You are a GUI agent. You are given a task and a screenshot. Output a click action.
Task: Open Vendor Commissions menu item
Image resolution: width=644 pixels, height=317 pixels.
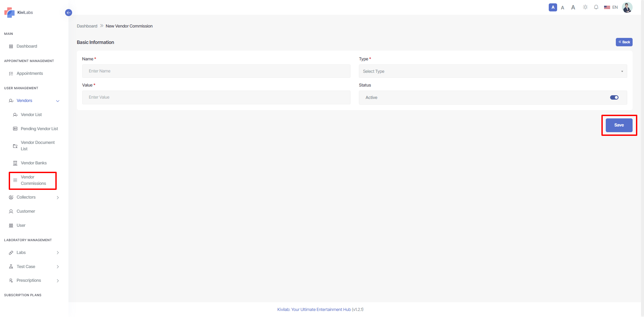(x=33, y=180)
